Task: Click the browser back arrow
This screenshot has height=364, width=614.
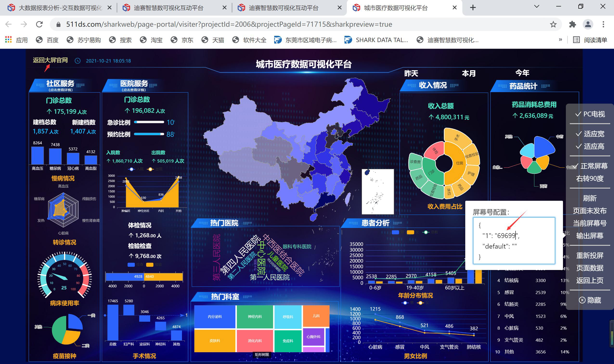Action: (x=9, y=24)
